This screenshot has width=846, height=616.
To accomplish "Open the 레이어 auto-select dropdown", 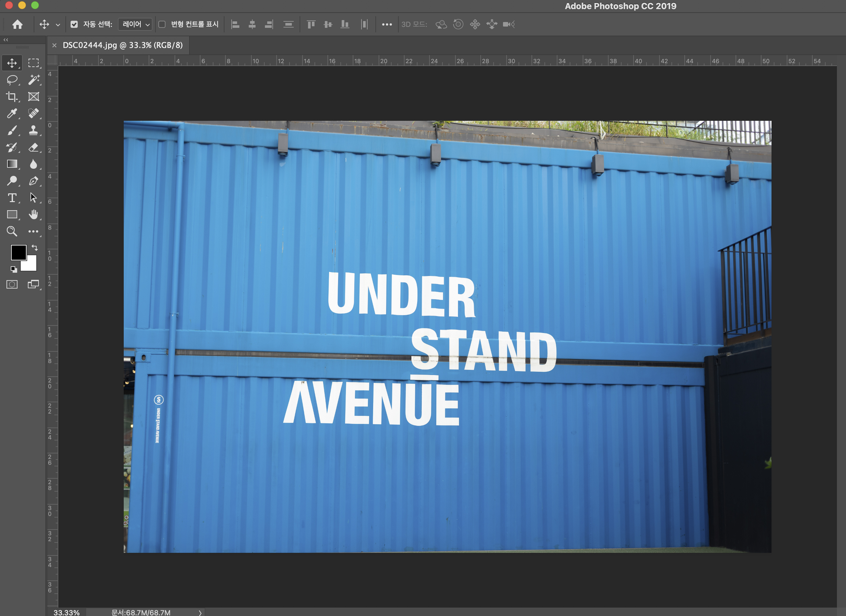I will tap(135, 24).
